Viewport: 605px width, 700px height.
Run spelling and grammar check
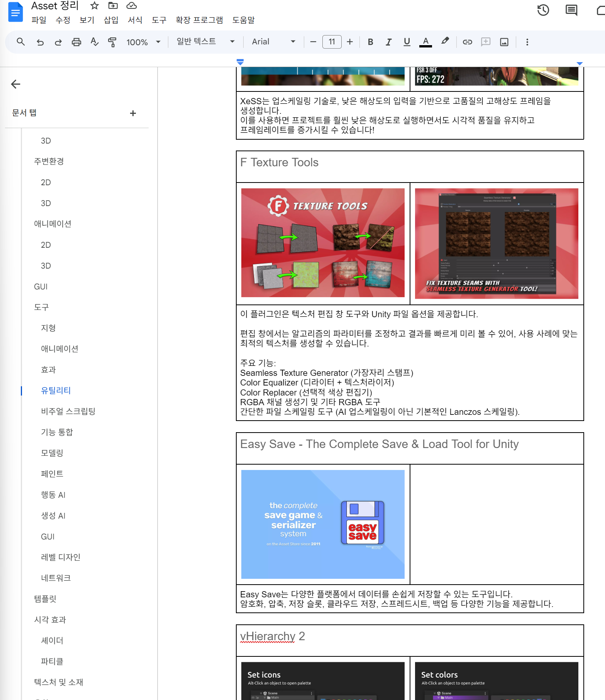coord(95,42)
